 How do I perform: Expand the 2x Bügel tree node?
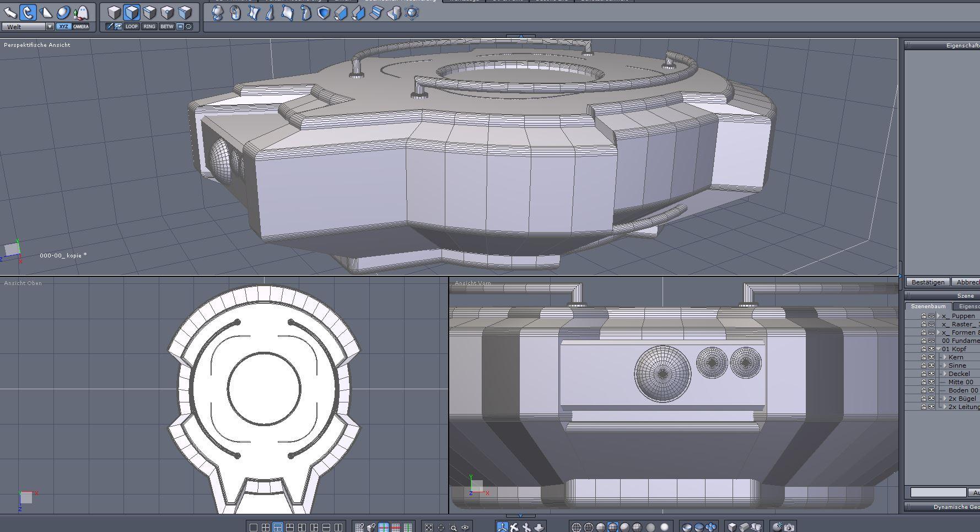[945, 399]
